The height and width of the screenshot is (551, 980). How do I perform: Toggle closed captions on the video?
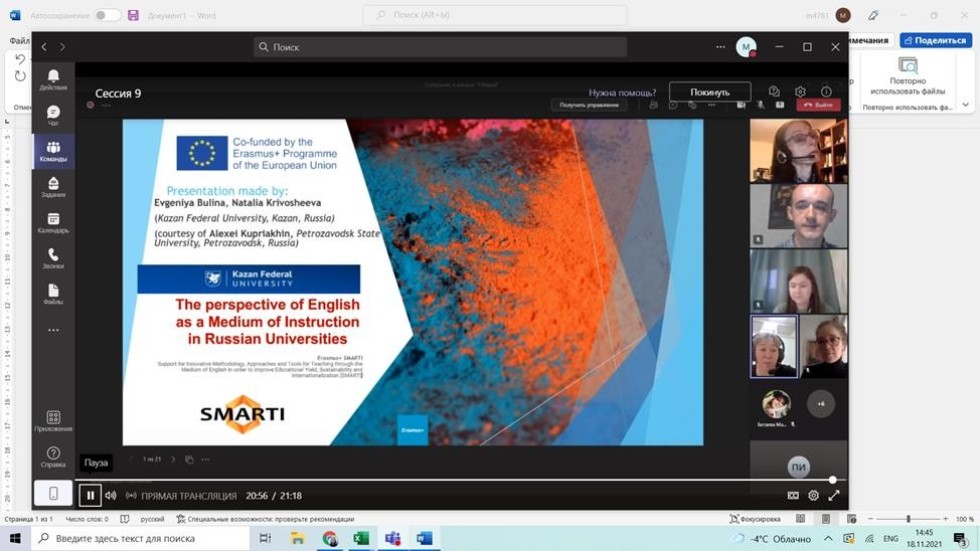pyautogui.click(x=793, y=495)
